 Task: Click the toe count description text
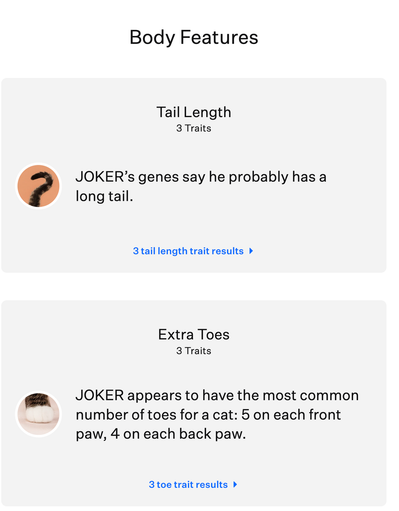tap(217, 414)
